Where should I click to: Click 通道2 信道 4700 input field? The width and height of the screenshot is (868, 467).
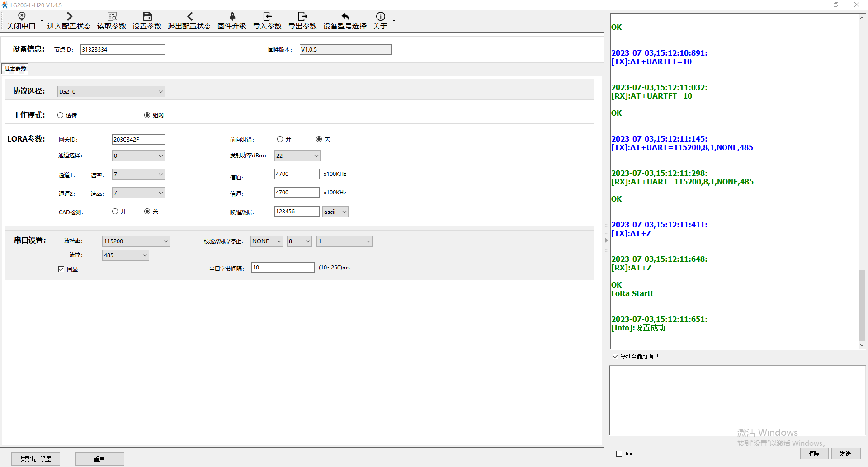tap(297, 193)
